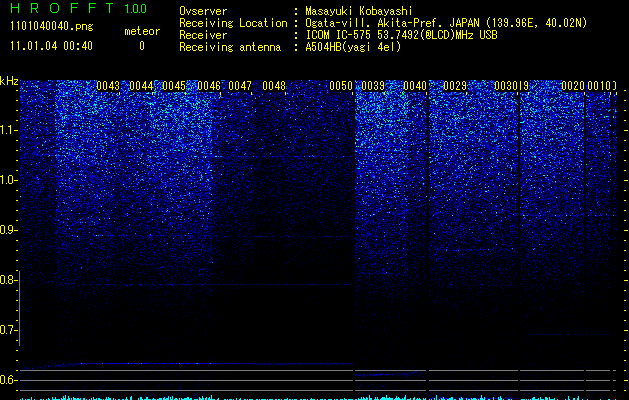This screenshot has width=629, height=400.
Task: Select the observer name Masayuki Kobayashi
Action: 359,11
